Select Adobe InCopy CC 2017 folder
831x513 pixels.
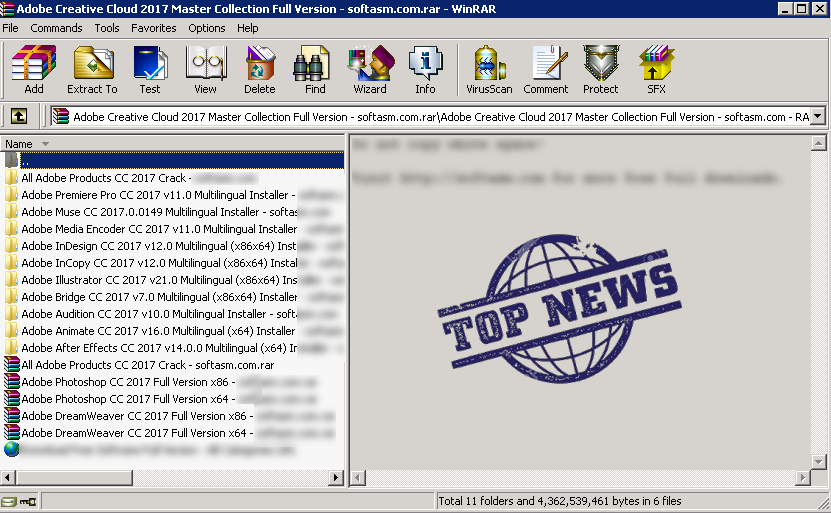pyautogui.click(x=173, y=263)
